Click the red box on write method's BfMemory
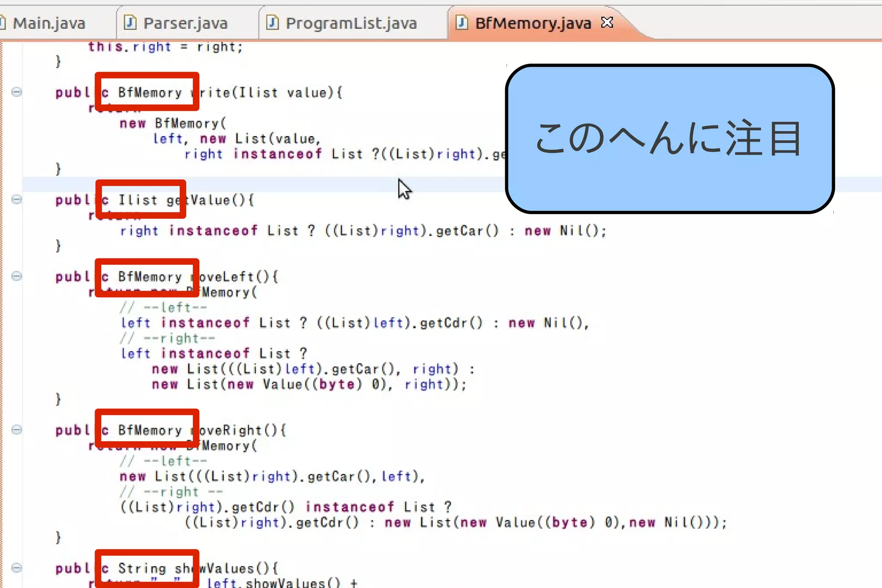The width and height of the screenshot is (882, 588). (147, 91)
